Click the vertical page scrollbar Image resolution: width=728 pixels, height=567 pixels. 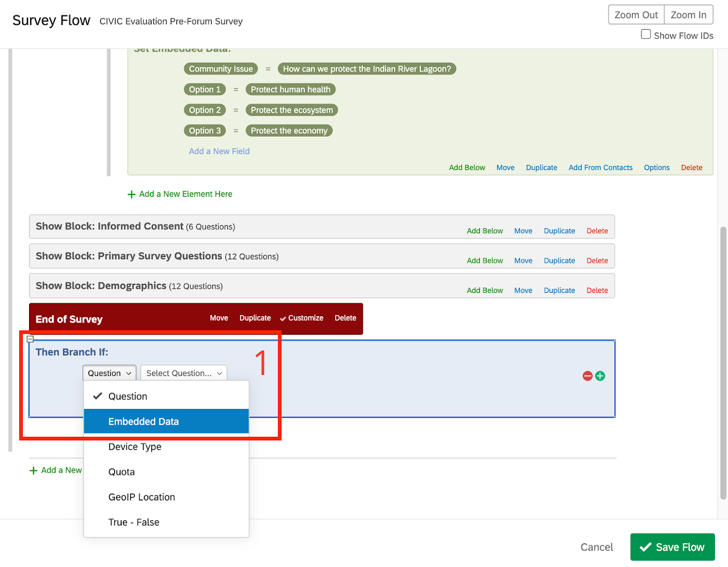723,363
